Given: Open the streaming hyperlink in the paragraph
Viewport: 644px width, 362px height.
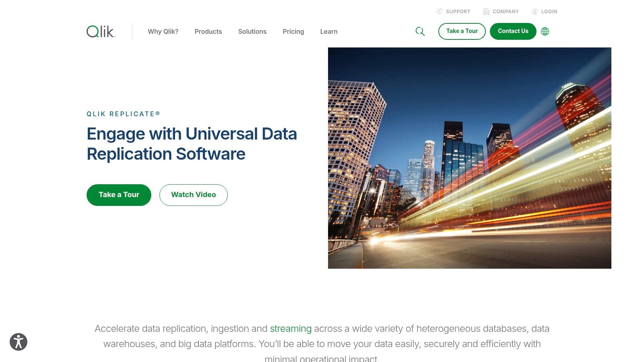Looking at the screenshot, I should tap(291, 329).
